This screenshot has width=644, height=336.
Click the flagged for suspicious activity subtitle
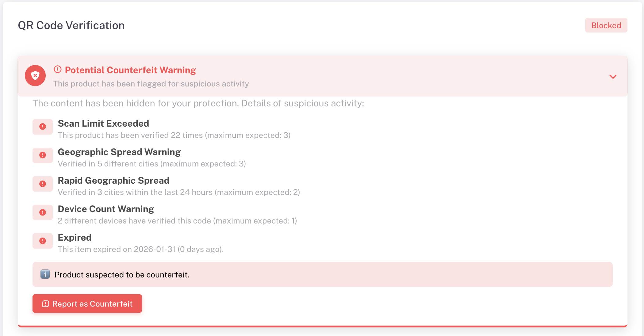pos(151,84)
